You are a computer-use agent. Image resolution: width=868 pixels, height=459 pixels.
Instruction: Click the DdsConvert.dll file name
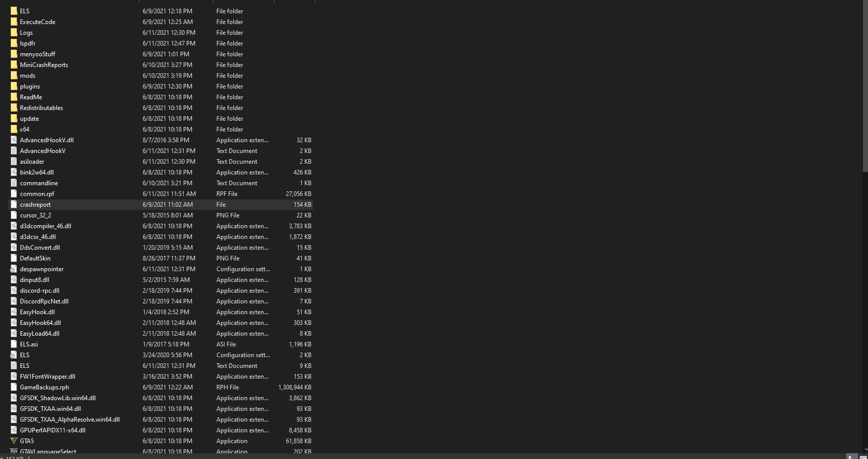coord(40,248)
